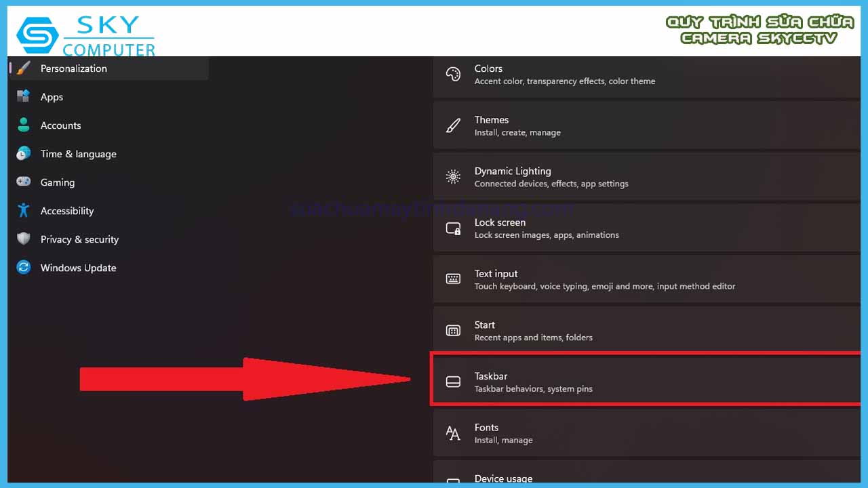
Task: Click the Taskbar rectangle icon
Action: (453, 382)
